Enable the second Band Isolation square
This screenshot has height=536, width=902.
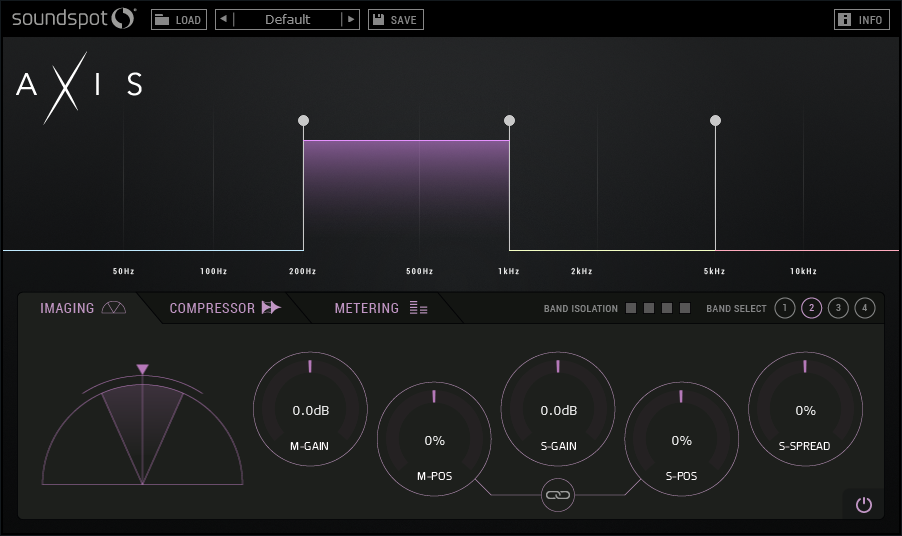(649, 308)
